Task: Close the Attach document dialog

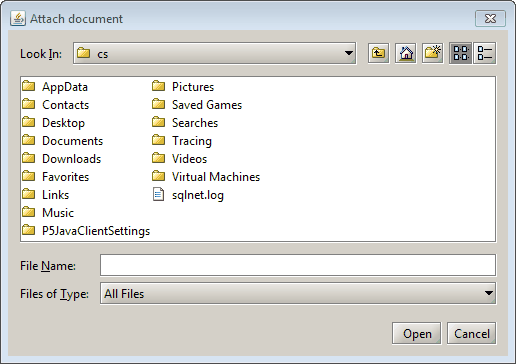Action: click(x=490, y=18)
